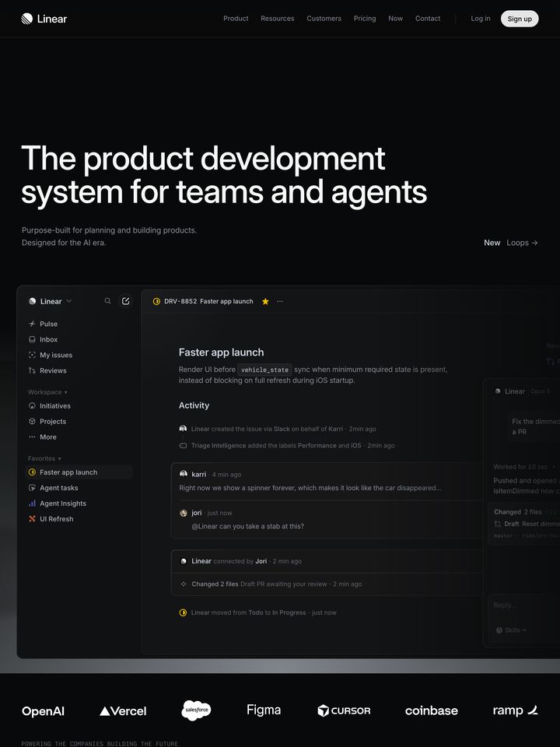Collapse the Favorites sidebar section

44,458
